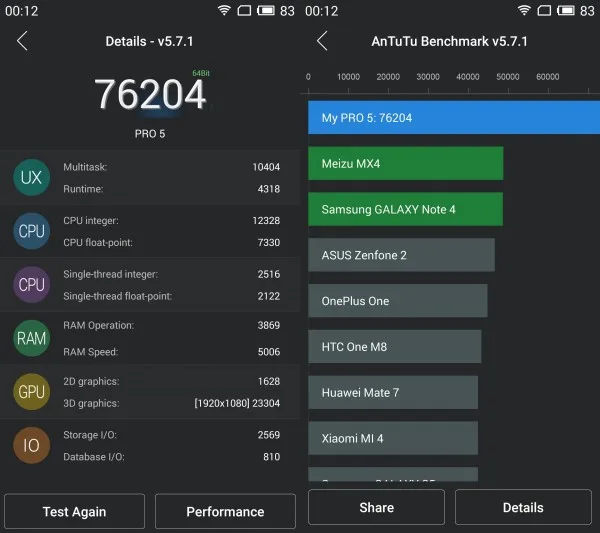Viewport: 600px width, 533px height.
Task: Tap the CPU integer score row
Action: (x=171, y=220)
